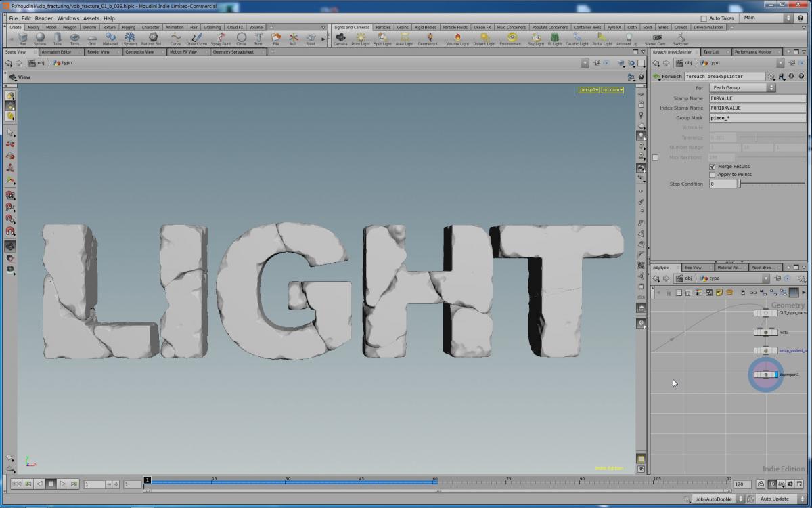Add a Portal Light

602,39
